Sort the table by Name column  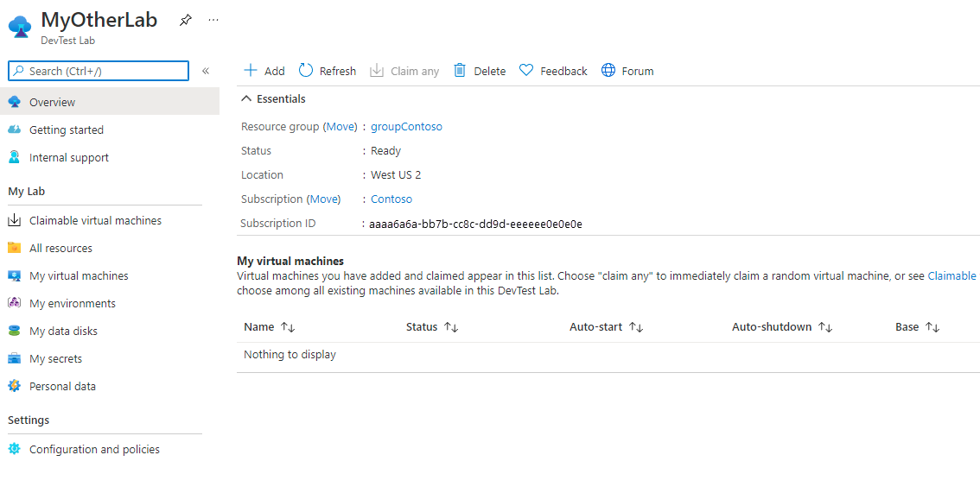288,327
